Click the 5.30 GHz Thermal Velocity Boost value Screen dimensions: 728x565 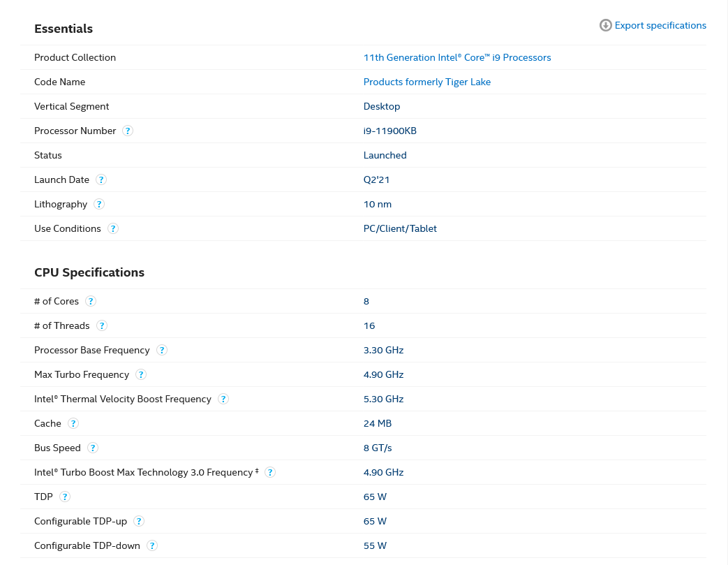pos(383,399)
